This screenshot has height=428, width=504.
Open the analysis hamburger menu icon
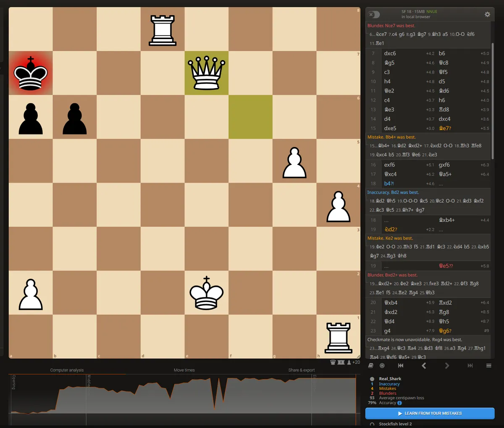[x=489, y=365]
